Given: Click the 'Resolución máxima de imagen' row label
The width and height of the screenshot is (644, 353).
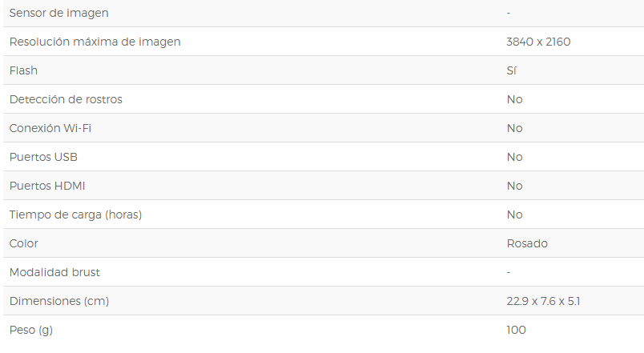Looking at the screenshot, I should [x=95, y=42].
